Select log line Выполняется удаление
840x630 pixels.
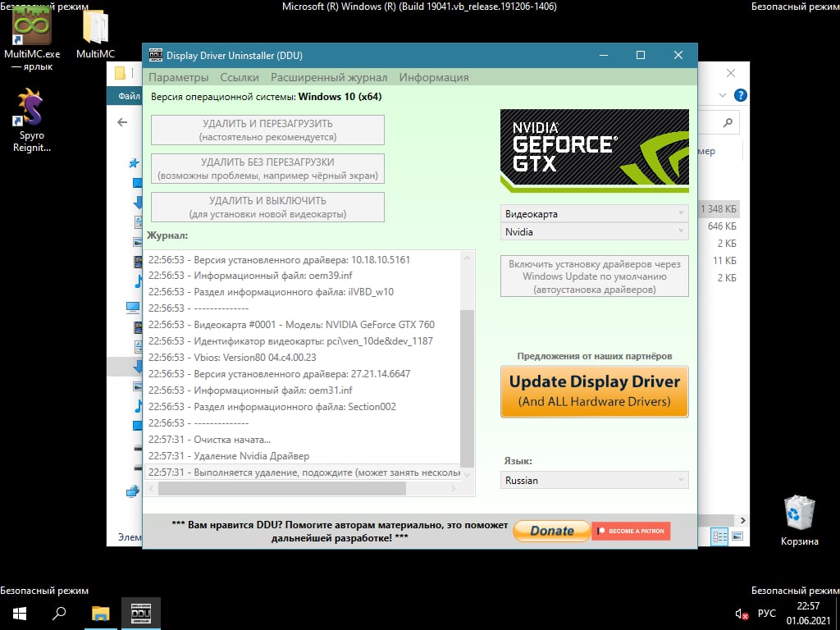[302, 472]
